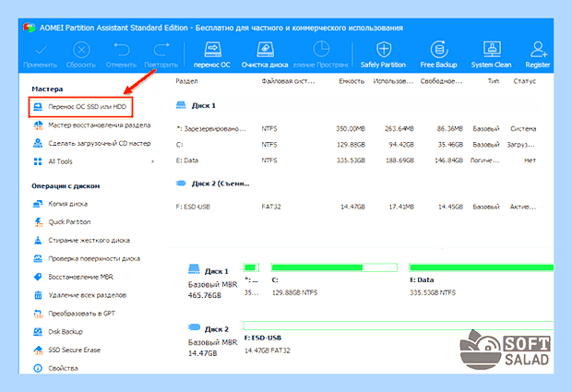Click the Undo (Отменить) arrow icon

(x=122, y=50)
